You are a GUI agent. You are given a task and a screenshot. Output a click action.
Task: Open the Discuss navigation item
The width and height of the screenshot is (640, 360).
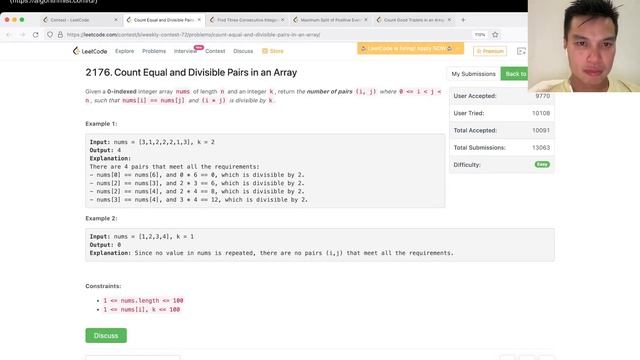pos(243,51)
